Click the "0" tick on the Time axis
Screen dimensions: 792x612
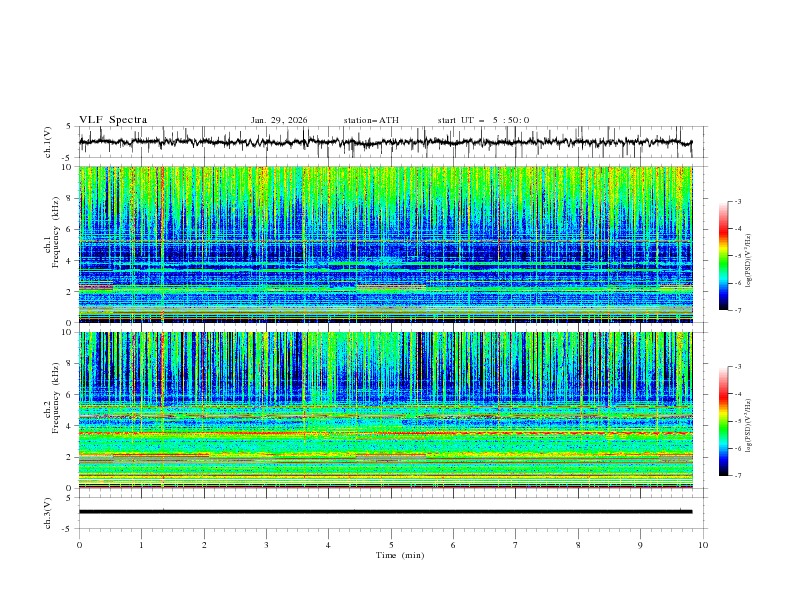(x=79, y=545)
